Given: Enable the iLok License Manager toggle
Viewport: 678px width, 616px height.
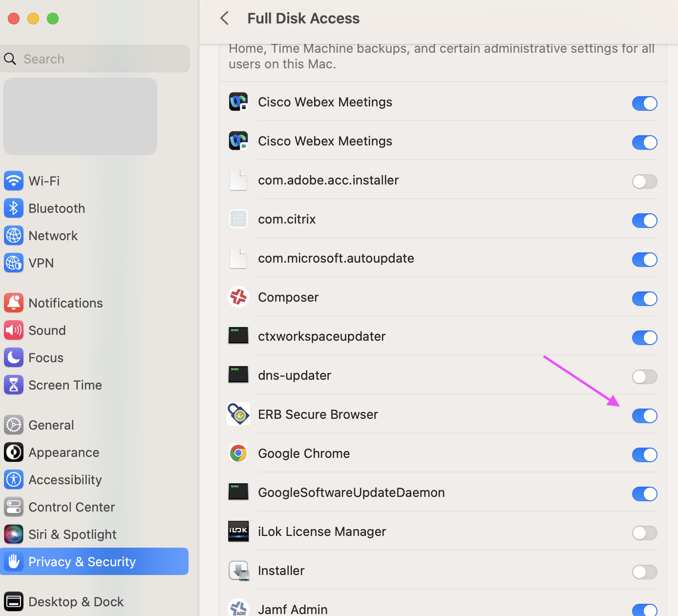Looking at the screenshot, I should [644, 533].
